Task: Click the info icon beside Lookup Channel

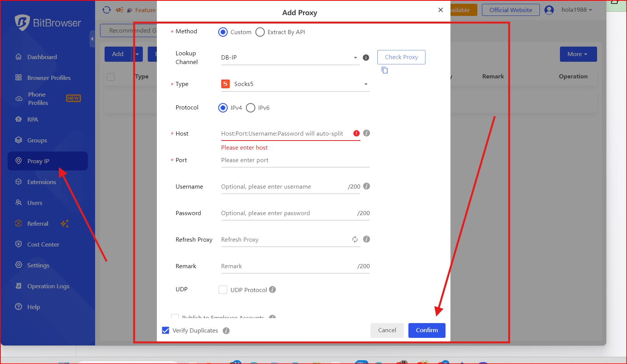Action: coord(366,58)
